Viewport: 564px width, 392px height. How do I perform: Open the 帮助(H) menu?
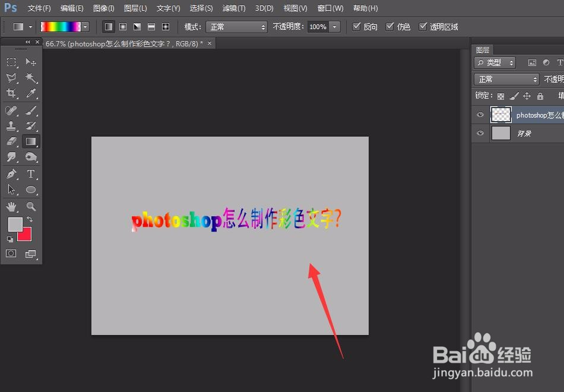(x=366, y=8)
